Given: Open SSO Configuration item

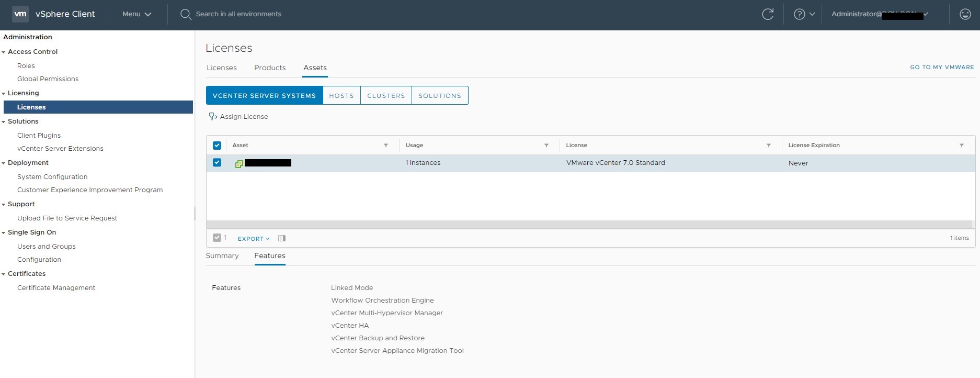Looking at the screenshot, I should point(39,260).
